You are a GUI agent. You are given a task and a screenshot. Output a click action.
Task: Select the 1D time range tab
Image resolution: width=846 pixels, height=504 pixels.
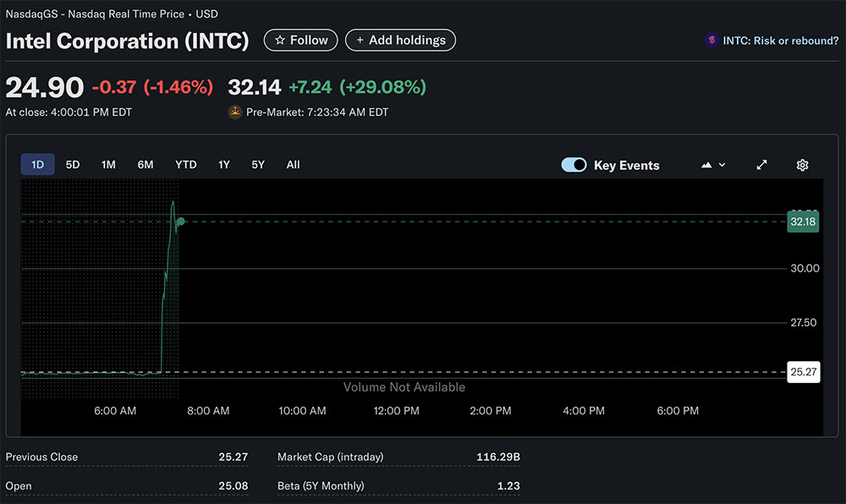coord(37,165)
